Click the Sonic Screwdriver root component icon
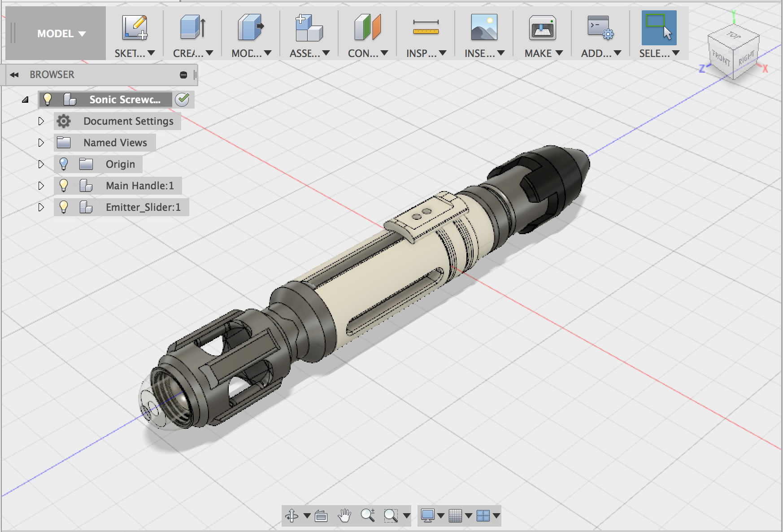This screenshot has height=532, width=783. point(70,99)
